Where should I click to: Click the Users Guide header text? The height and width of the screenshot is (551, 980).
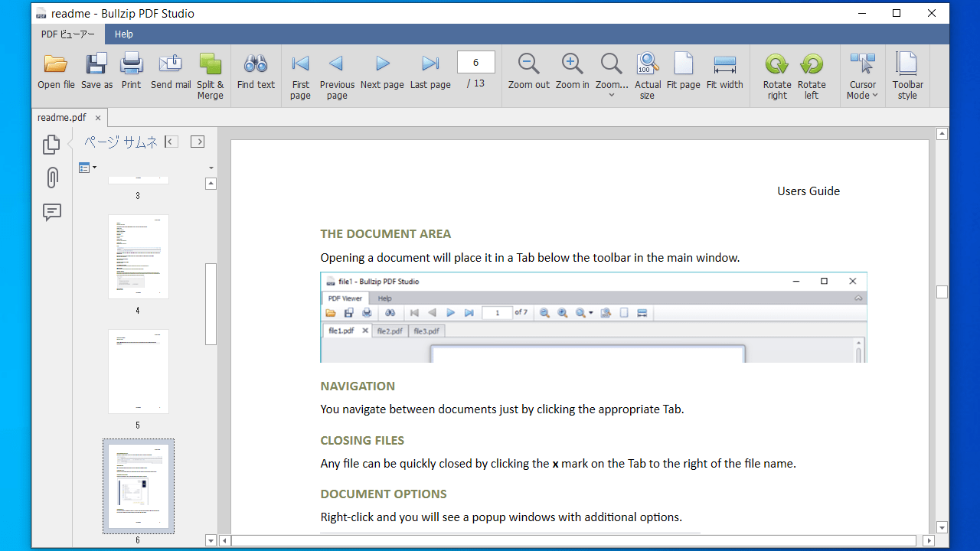808,191
